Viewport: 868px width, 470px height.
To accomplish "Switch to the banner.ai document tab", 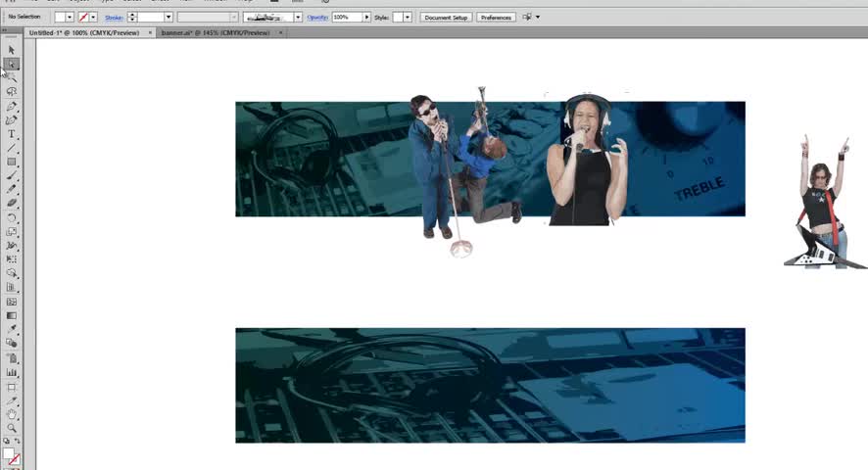I will pyautogui.click(x=216, y=33).
